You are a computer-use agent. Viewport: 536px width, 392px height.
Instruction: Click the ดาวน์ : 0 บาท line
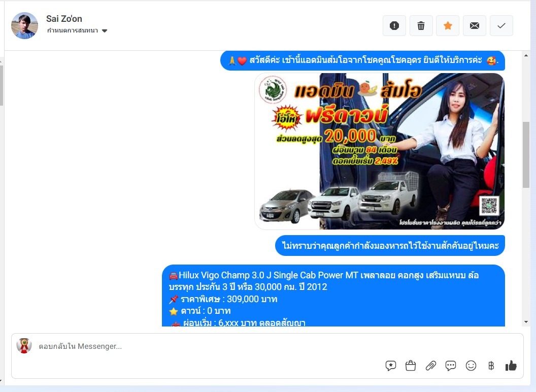pyautogui.click(x=200, y=311)
